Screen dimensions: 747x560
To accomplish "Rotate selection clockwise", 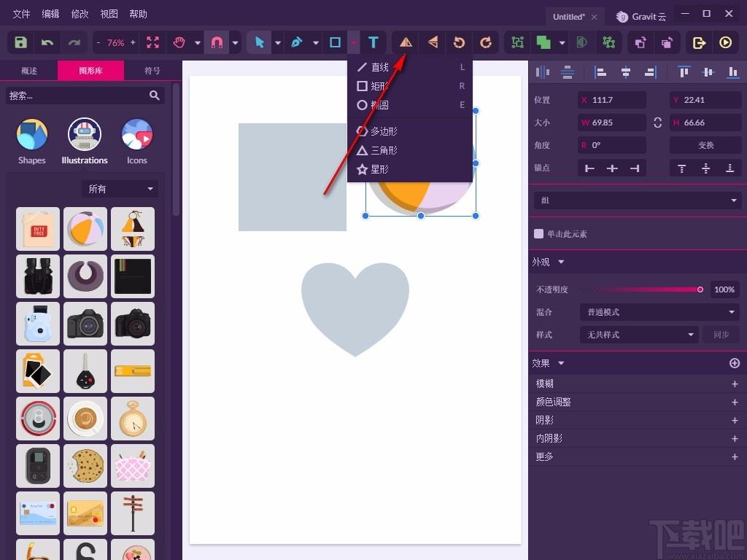I will [x=485, y=42].
